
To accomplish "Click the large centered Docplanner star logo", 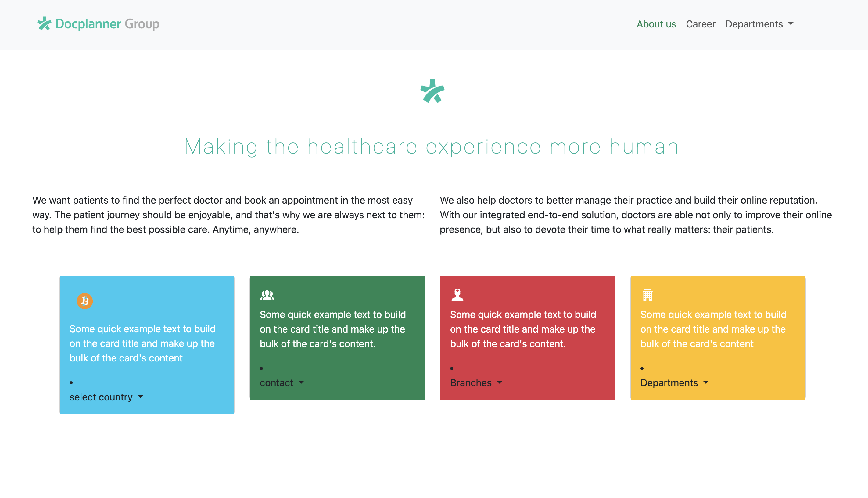I will tap(432, 91).
